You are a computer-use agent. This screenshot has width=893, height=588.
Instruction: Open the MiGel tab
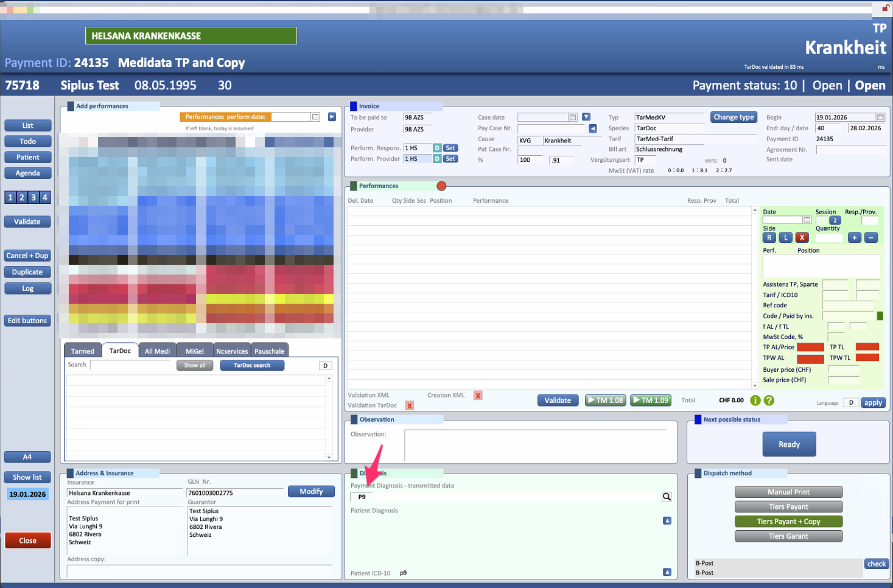point(195,351)
